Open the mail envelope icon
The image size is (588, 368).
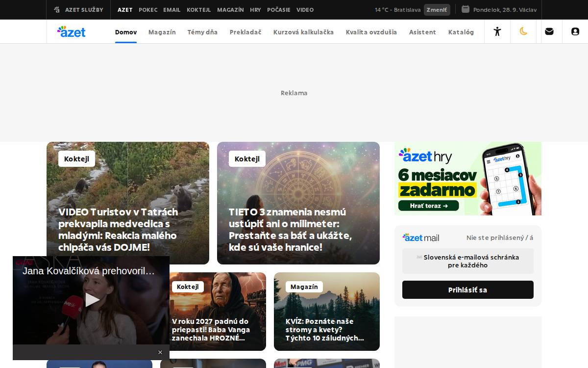pyautogui.click(x=549, y=31)
